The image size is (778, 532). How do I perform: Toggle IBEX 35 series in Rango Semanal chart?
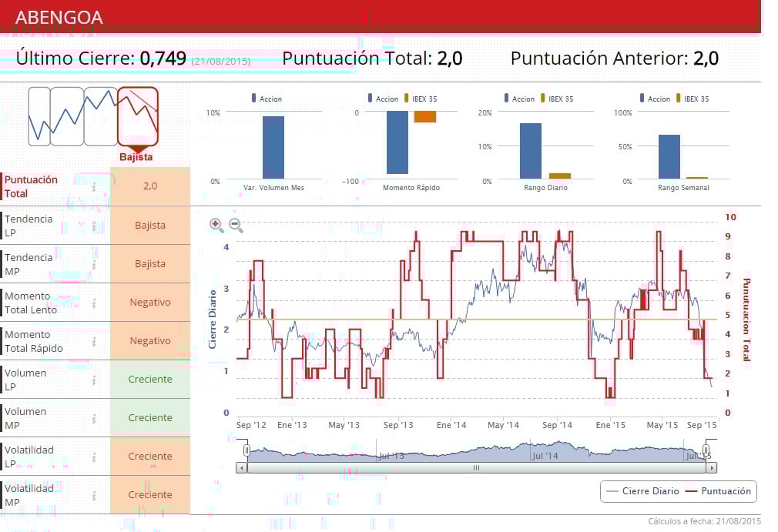(x=692, y=99)
